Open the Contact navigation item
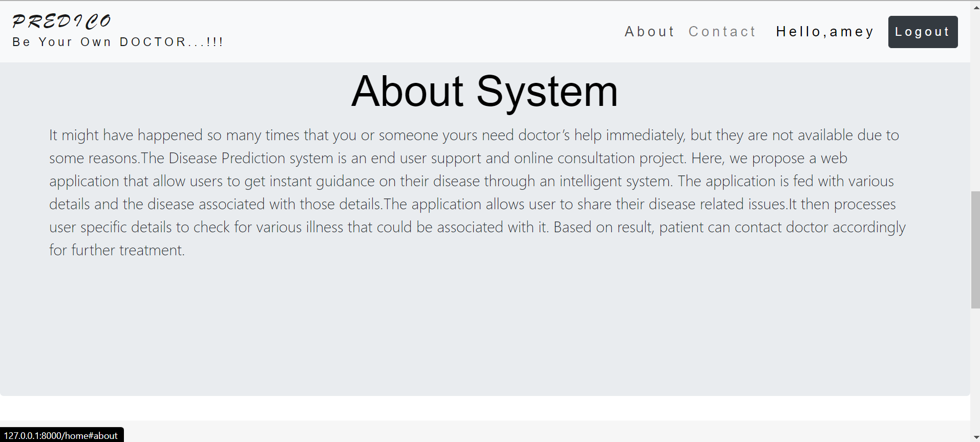 coord(722,31)
